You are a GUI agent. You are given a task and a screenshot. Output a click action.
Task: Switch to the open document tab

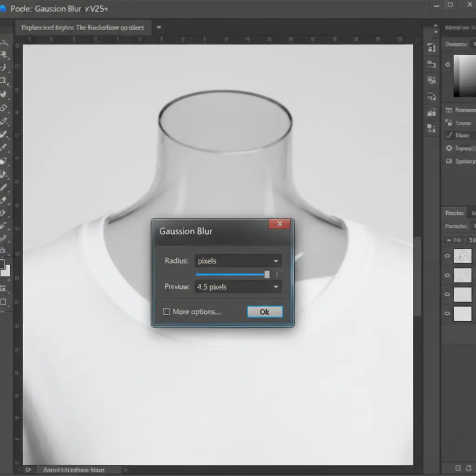[83, 27]
